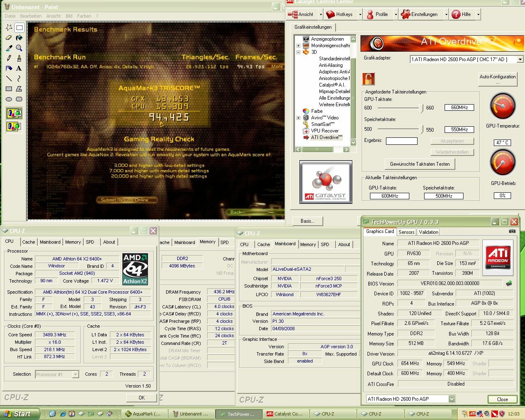This screenshot has width=525, height=420.
Task: Pick the Fill With Color bucket tool
Action: pos(19,38)
